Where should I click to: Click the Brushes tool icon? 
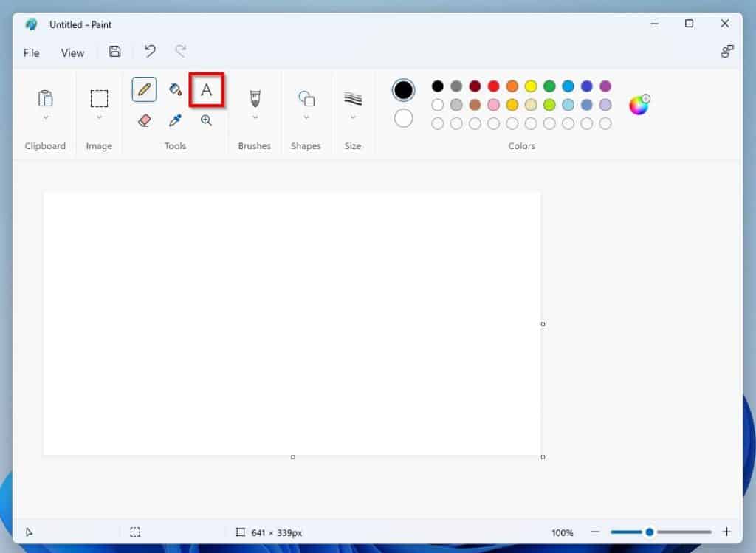[x=255, y=98]
